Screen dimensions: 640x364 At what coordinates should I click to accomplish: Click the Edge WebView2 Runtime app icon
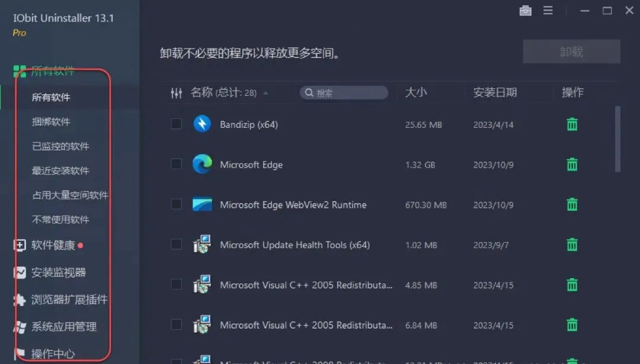[202, 204]
